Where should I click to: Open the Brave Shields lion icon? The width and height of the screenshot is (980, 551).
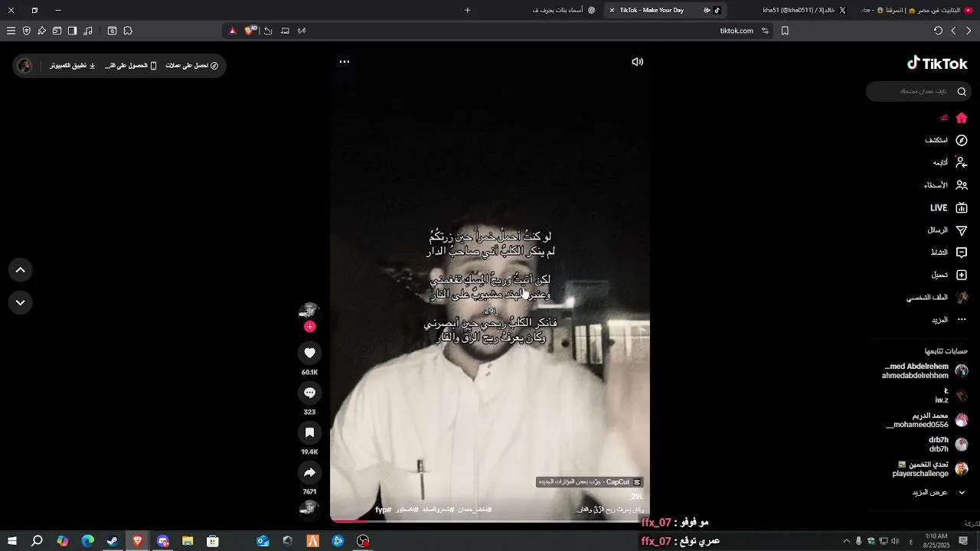(250, 31)
